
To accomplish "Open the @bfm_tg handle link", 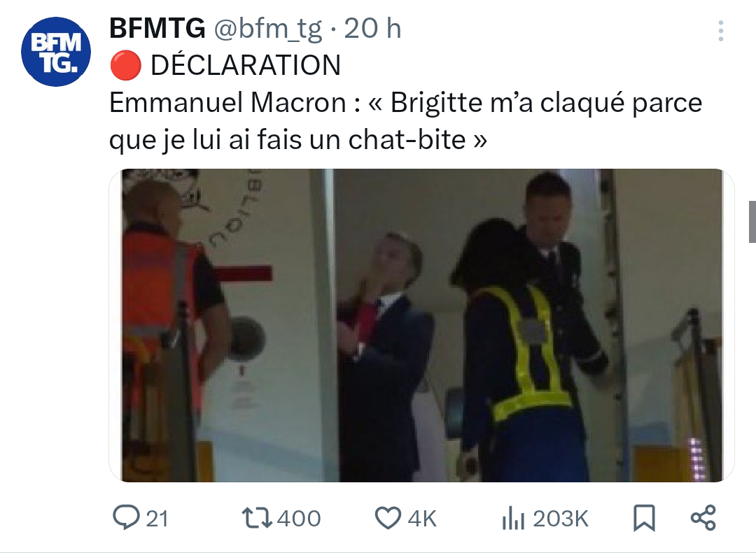I will click(x=267, y=29).
